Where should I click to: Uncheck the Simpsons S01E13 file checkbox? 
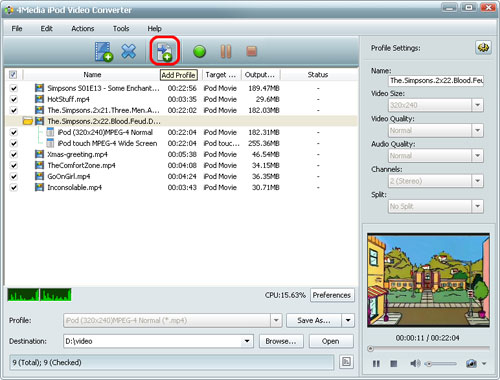click(14, 88)
